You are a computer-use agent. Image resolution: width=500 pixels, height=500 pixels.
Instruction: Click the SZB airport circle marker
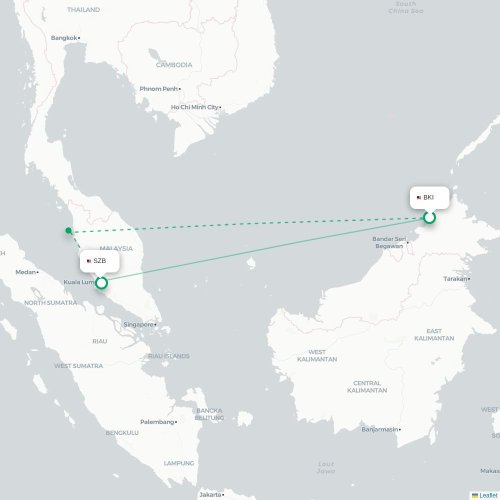pyautogui.click(x=101, y=283)
